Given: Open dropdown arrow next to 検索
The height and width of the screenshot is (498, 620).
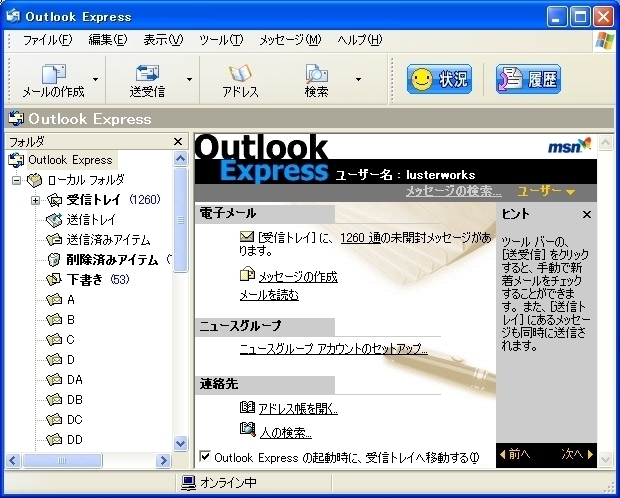Looking at the screenshot, I should click(358, 80).
